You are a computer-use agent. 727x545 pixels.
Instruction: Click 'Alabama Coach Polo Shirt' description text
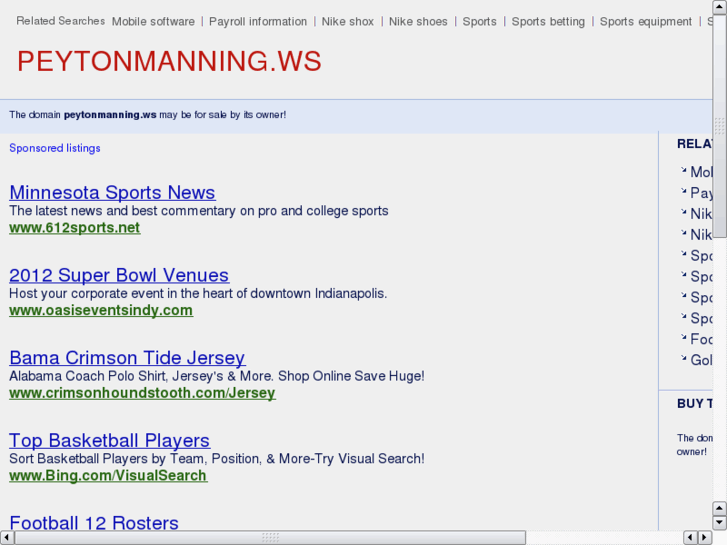click(x=217, y=376)
